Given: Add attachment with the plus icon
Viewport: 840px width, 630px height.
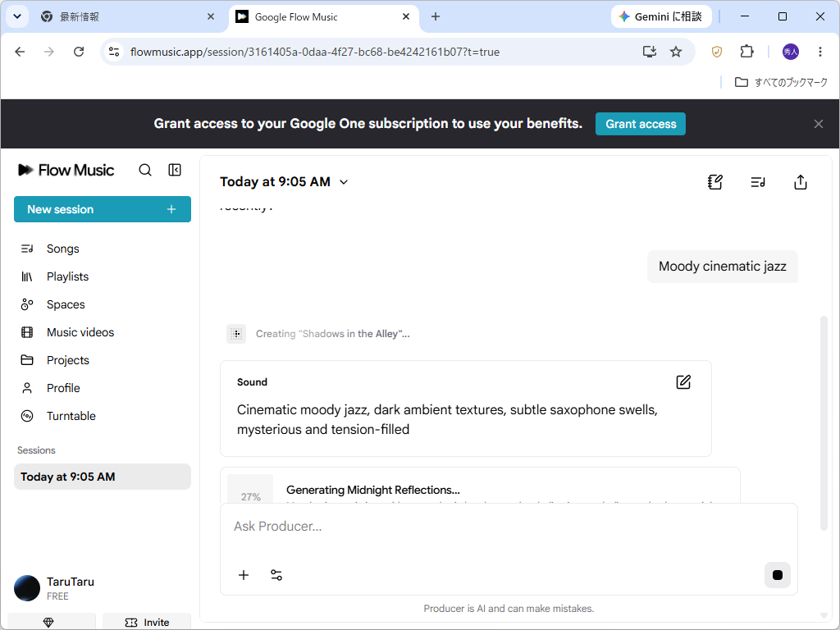Looking at the screenshot, I should tap(244, 575).
